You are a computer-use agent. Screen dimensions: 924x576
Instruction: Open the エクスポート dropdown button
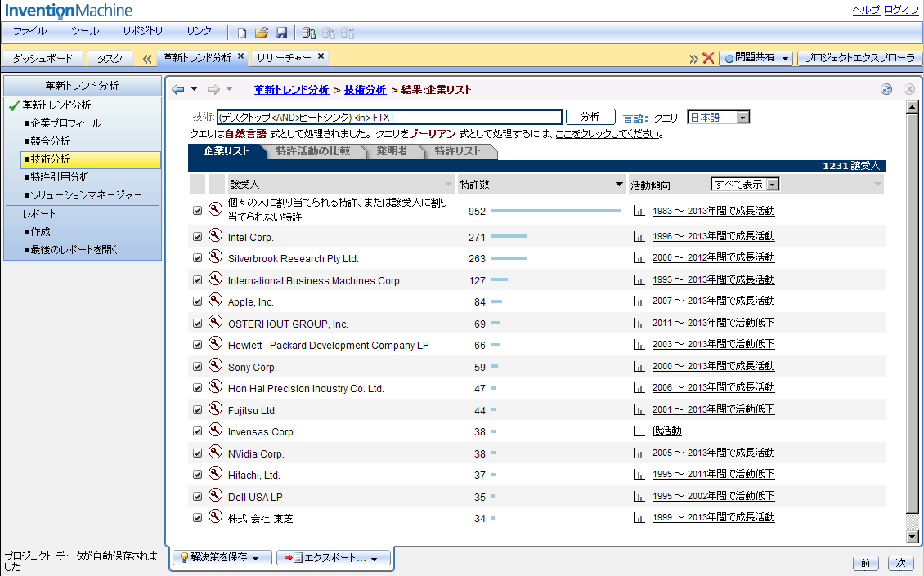334,557
